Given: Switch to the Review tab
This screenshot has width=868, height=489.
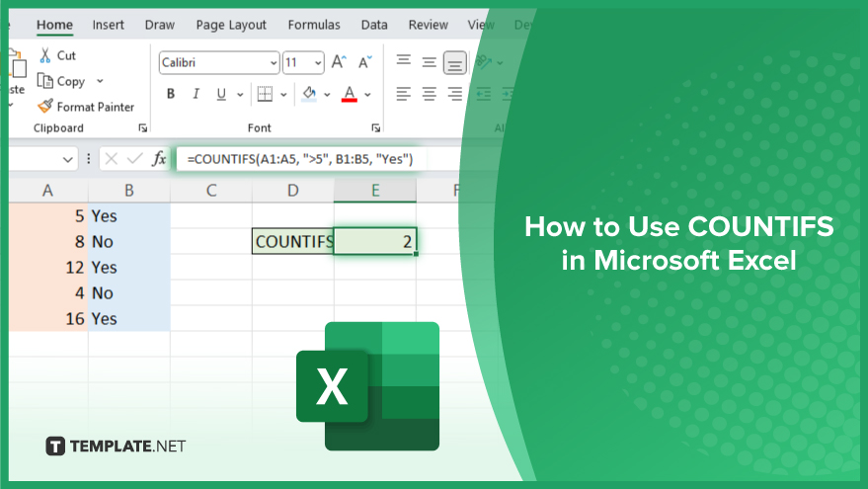Looking at the screenshot, I should click(428, 25).
